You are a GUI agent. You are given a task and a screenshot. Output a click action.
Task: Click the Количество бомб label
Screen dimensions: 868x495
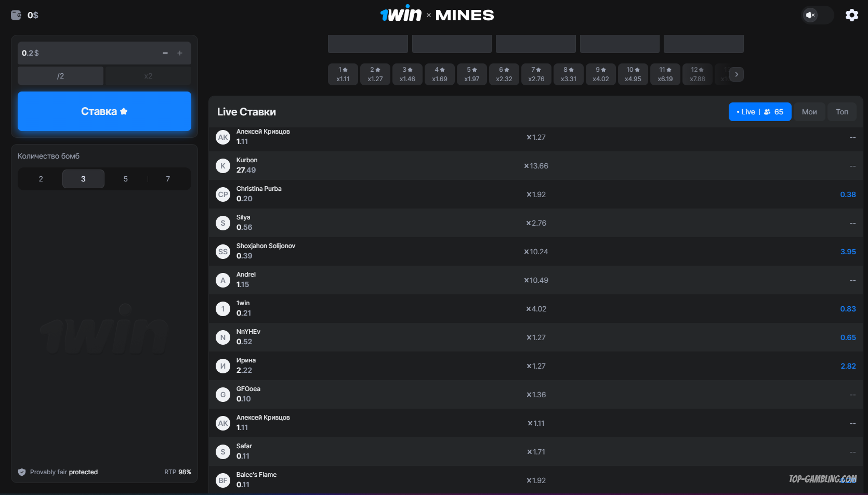pos(49,156)
